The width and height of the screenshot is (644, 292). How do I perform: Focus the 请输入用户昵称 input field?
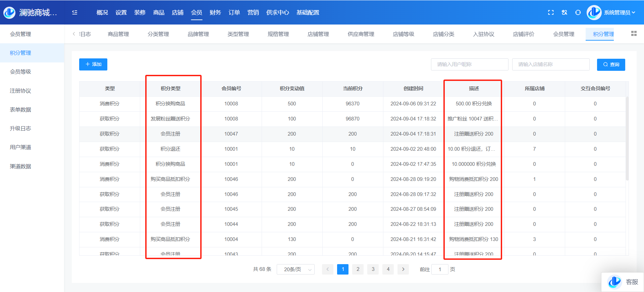[470, 64]
